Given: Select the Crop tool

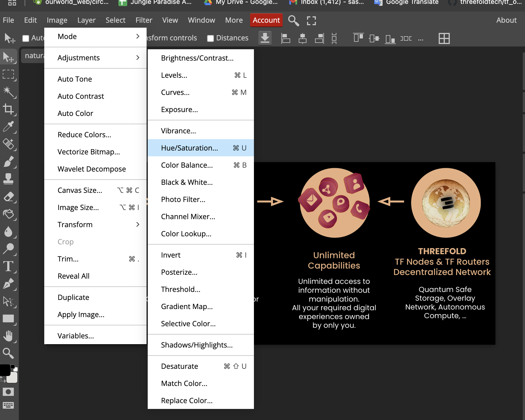Looking at the screenshot, I should [8, 109].
